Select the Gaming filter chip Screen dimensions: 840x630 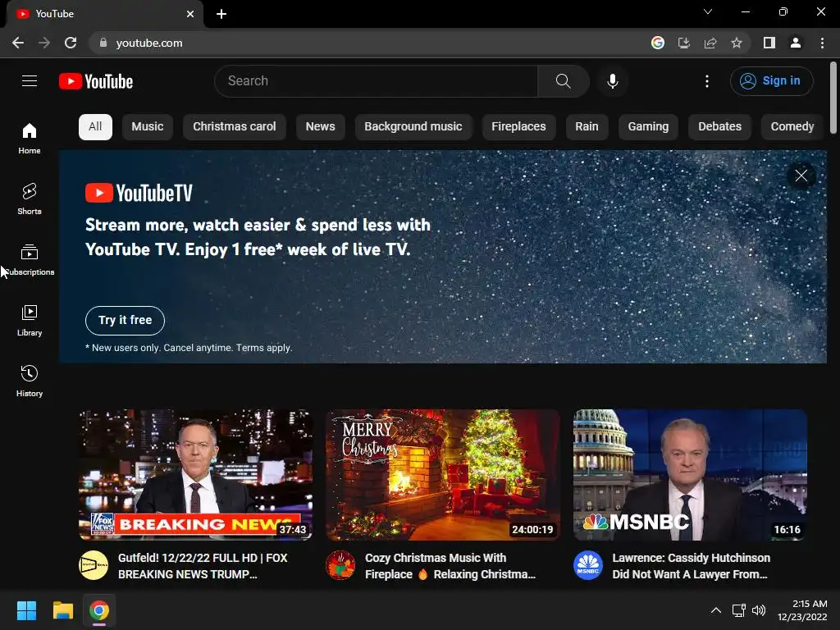(648, 127)
